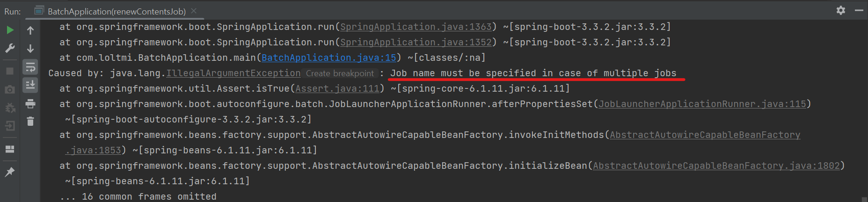
Task: Select the BatchApplication(renewContentsJob) tab
Action: click(111, 11)
